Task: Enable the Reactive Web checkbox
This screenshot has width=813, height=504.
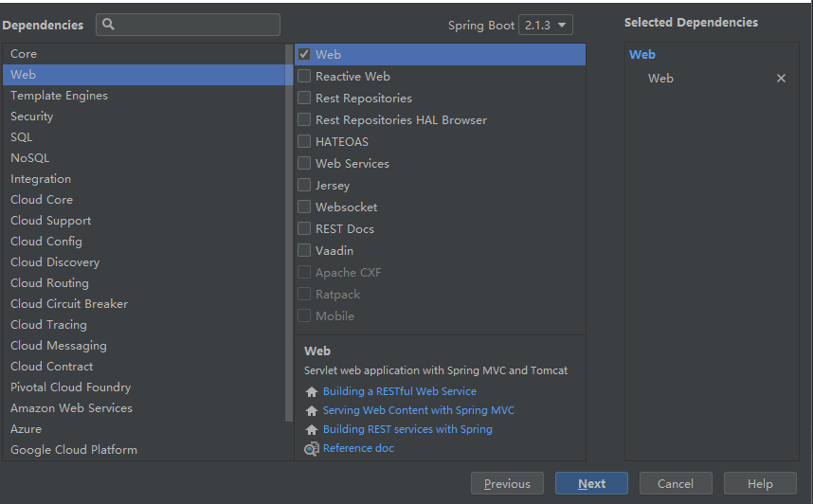Action: (304, 76)
